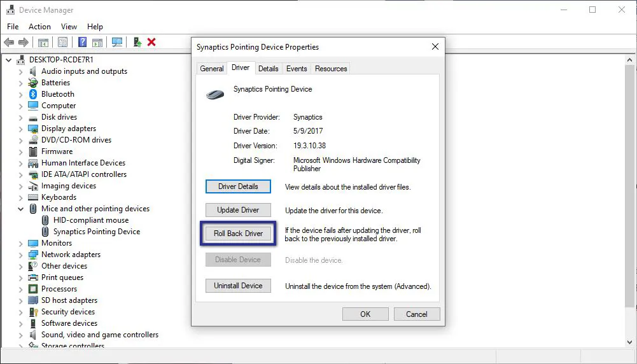Screen dimensions: 637x364
Task: Click the Processors chip icon
Action: [x=33, y=289]
